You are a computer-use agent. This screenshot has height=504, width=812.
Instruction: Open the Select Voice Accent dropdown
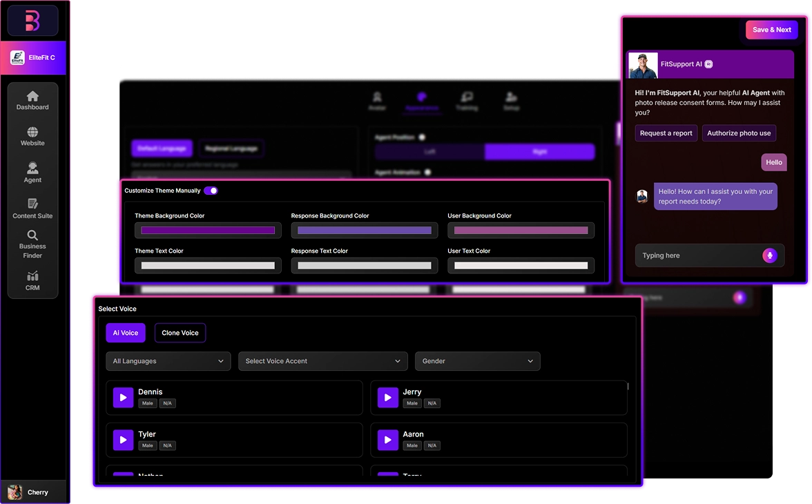322,361
